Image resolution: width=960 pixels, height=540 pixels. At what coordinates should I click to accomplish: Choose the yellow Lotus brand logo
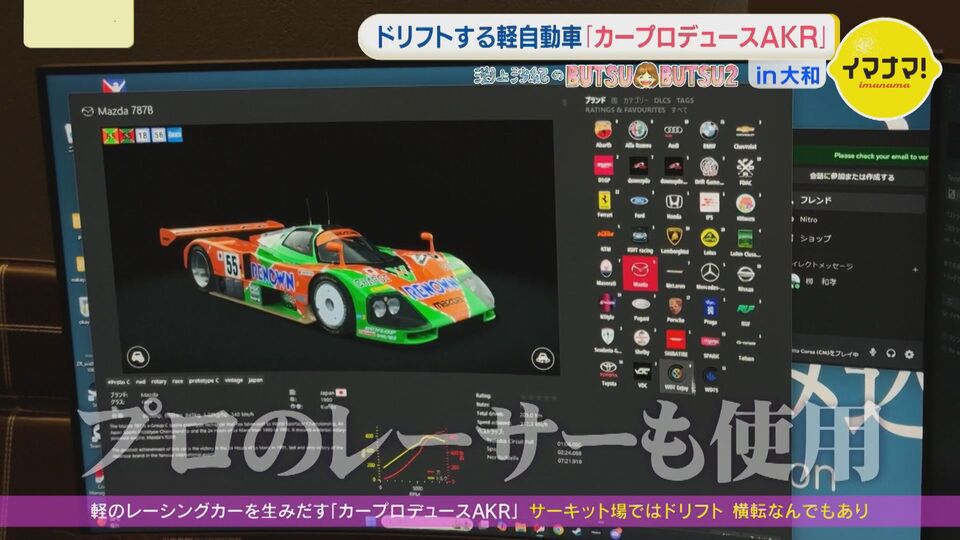710,237
